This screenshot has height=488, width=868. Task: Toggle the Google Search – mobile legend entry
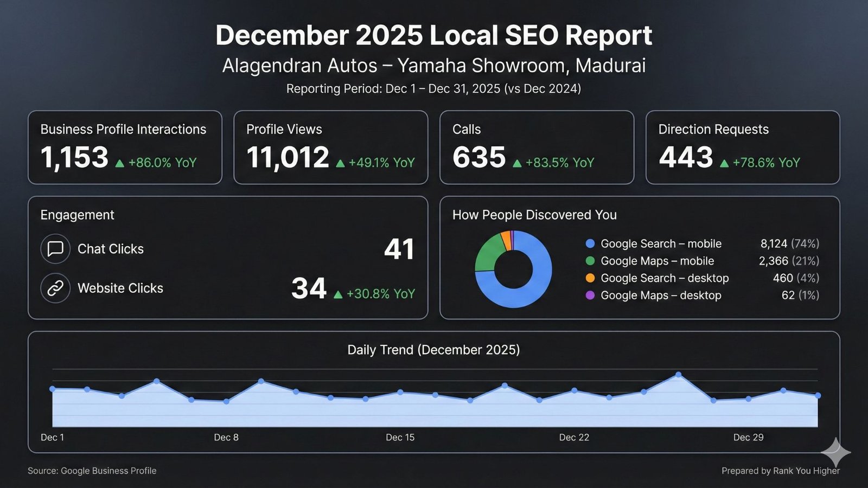tap(661, 243)
